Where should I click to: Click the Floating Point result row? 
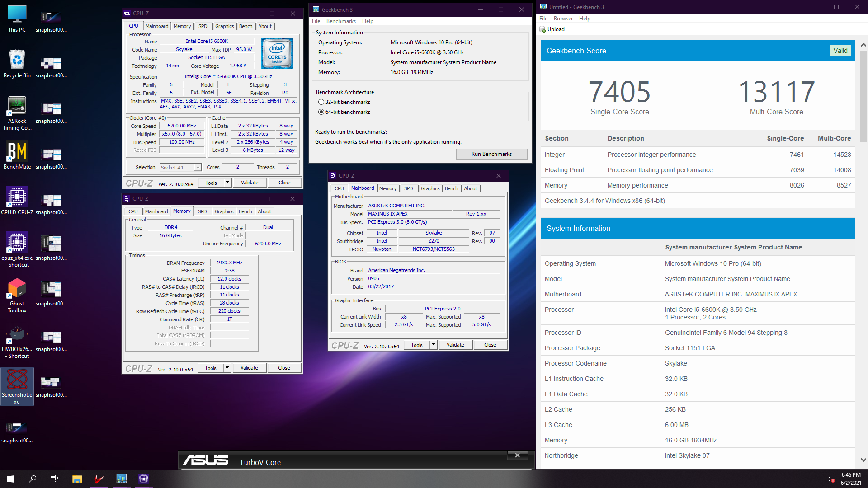click(698, 170)
